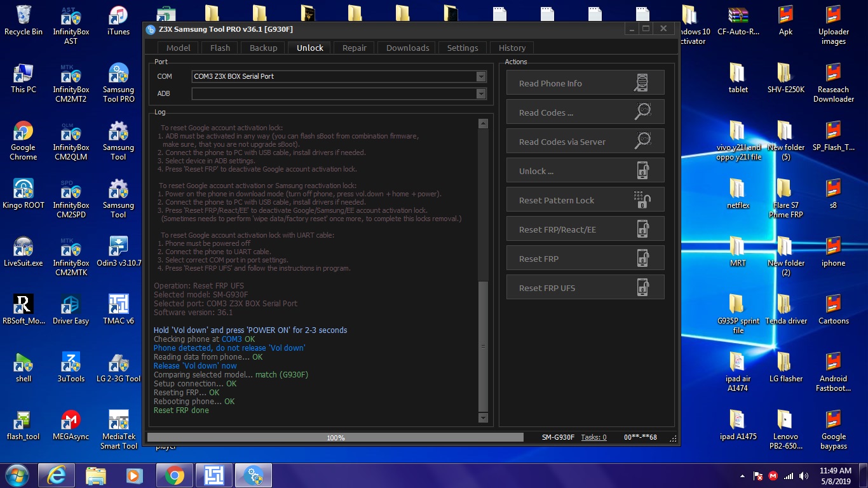This screenshot has width=868, height=488.
Task: Click Read Codes via Server button
Action: 585,141
